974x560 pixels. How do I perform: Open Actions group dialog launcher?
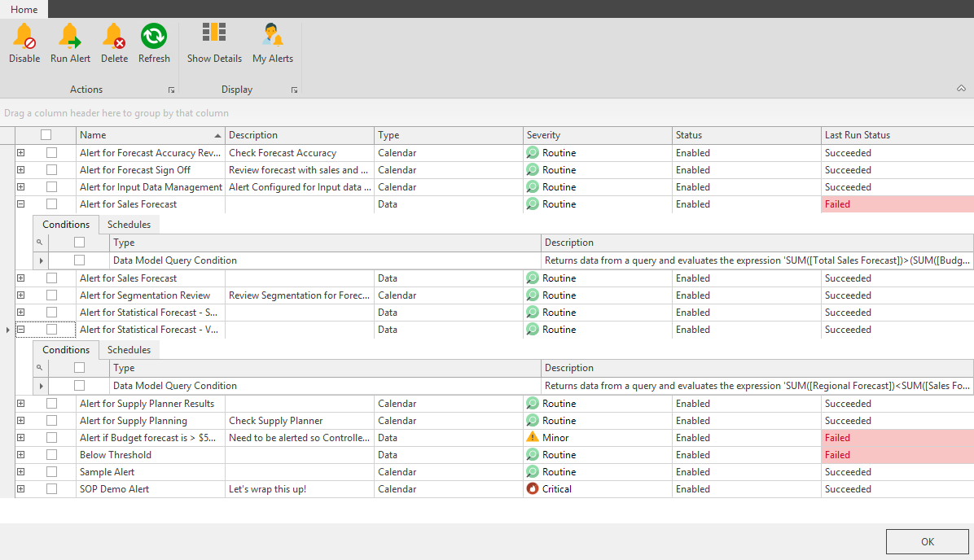coord(172,90)
